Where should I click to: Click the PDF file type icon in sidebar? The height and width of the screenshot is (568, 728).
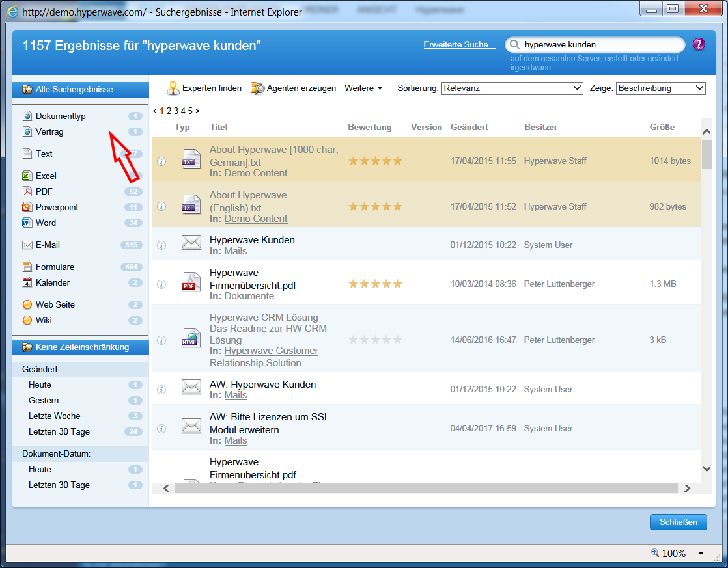pos(27,192)
